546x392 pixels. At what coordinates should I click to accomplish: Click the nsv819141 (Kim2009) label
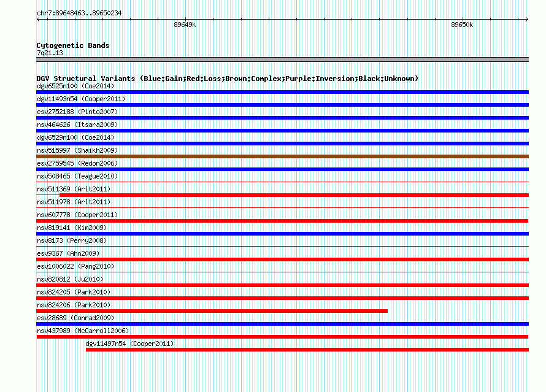(x=72, y=228)
